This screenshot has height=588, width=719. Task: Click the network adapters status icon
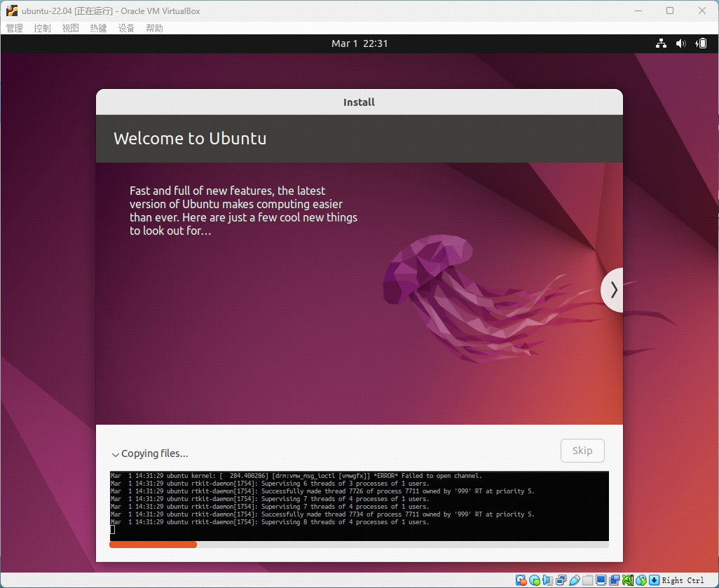(x=561, y=580)
